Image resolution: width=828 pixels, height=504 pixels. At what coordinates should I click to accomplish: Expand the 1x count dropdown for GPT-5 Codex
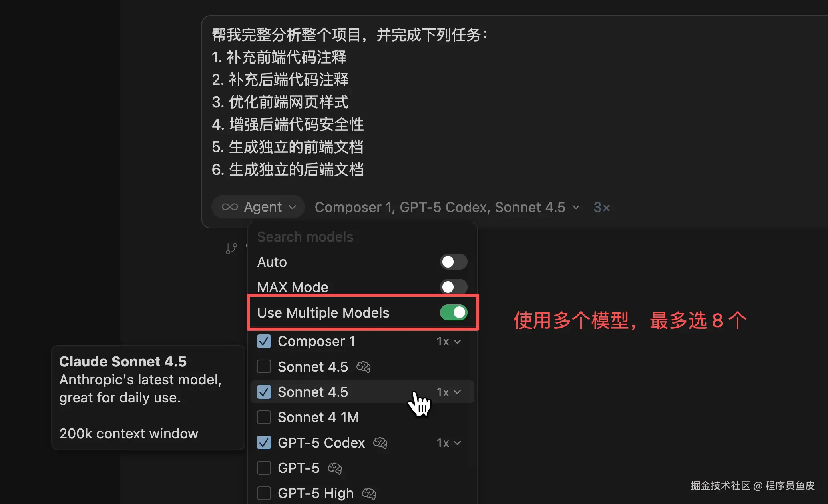click(x=449, y=443)
